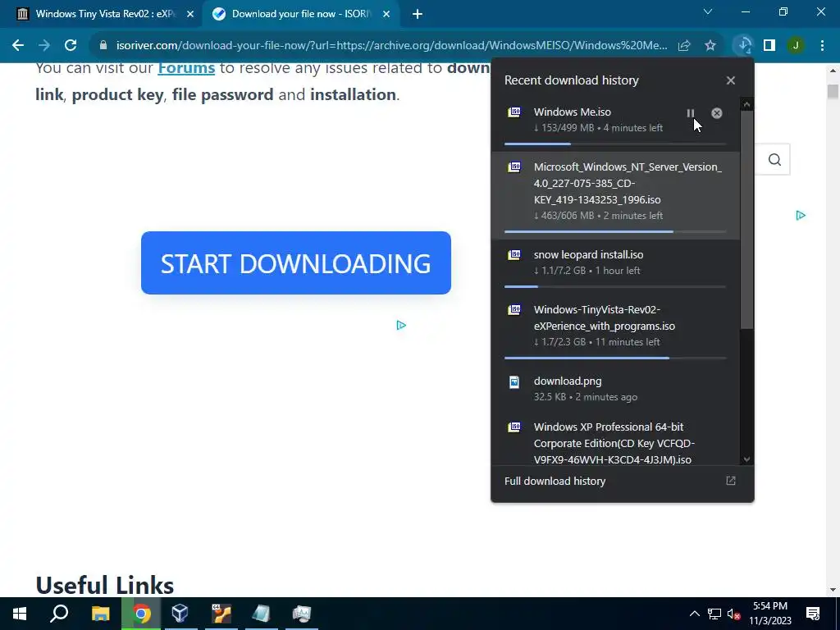This screenshot has width=840, height=630.
Task: Click the network tray icon
Action: (714, 614)
